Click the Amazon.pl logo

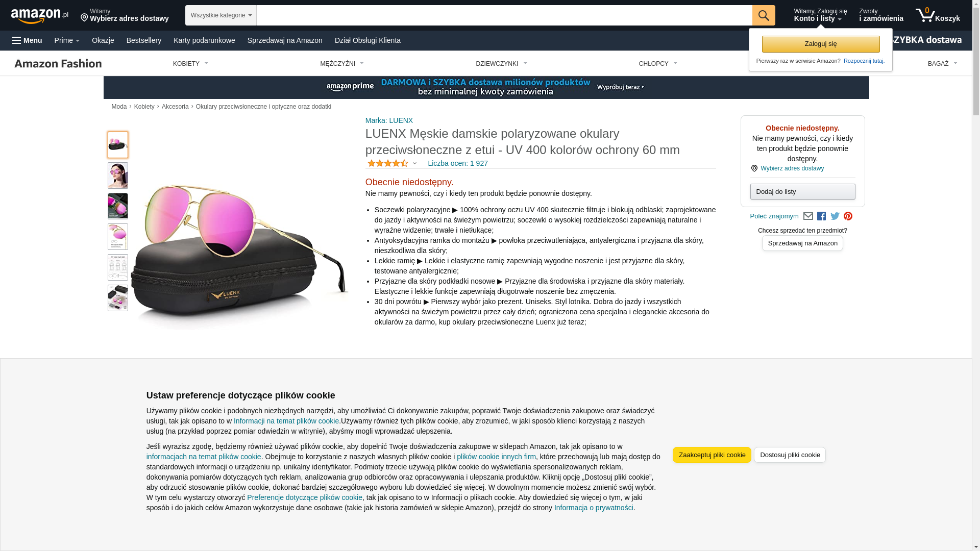pyautogui.click(x=39, y=16)
